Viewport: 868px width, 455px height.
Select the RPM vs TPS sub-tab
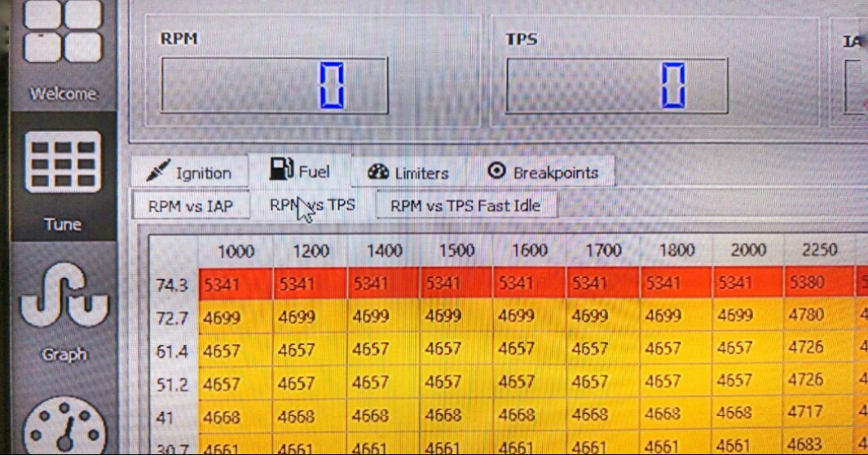coord(313,205)
